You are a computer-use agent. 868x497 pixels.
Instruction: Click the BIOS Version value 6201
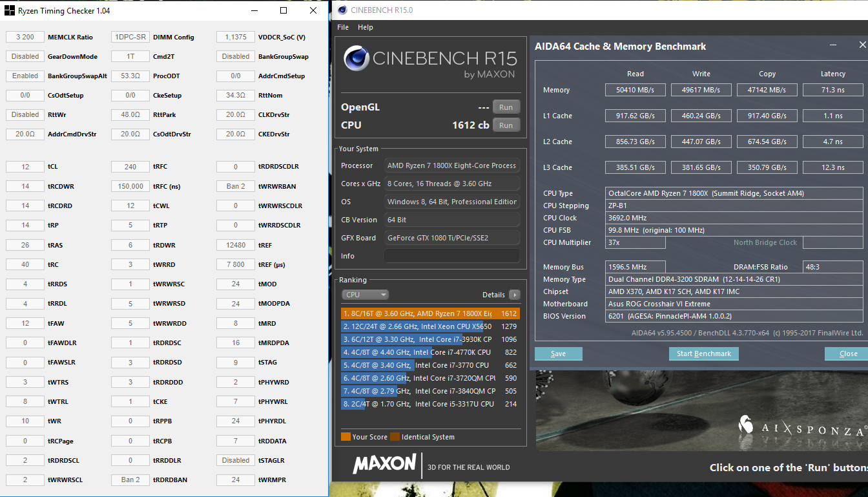[x=734, y=316]
